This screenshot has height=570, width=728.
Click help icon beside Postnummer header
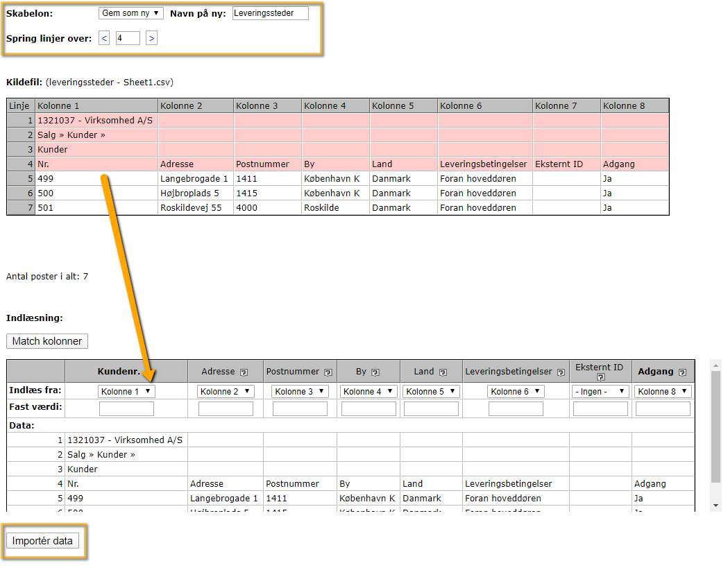(x=328, y=372)
